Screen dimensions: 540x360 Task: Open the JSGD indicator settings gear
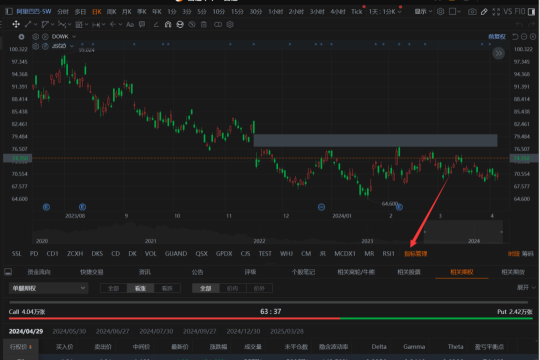click(x=35, y=46)
